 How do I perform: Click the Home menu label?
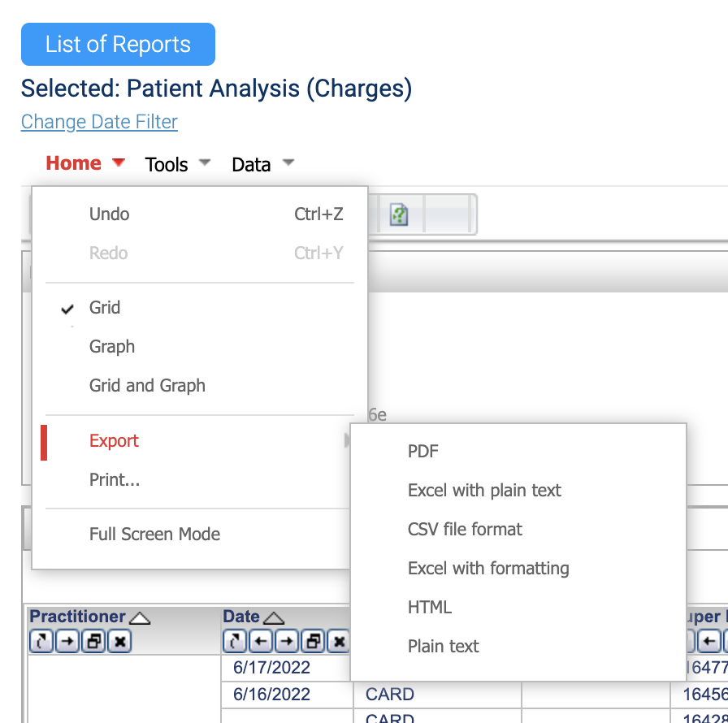point(73,163)
